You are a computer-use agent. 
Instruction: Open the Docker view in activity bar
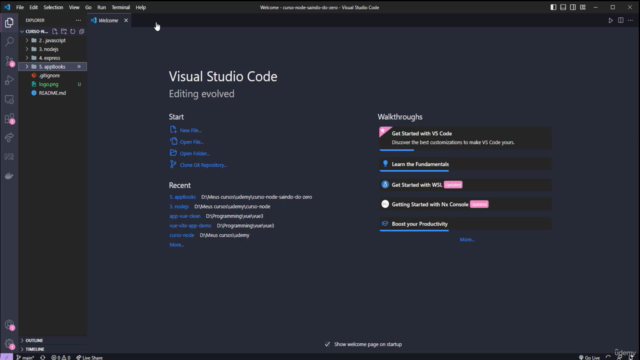9,176
